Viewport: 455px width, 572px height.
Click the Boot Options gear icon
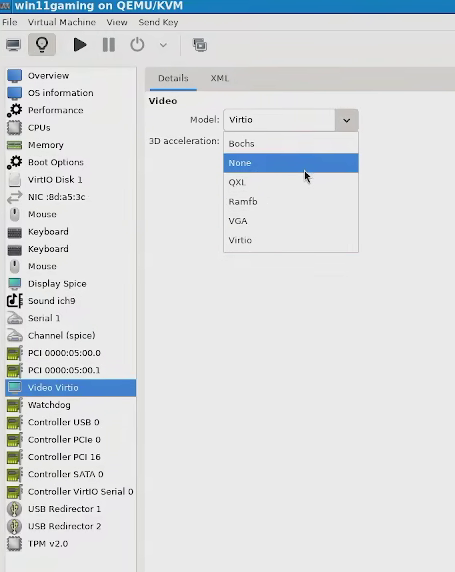[15, 162]
